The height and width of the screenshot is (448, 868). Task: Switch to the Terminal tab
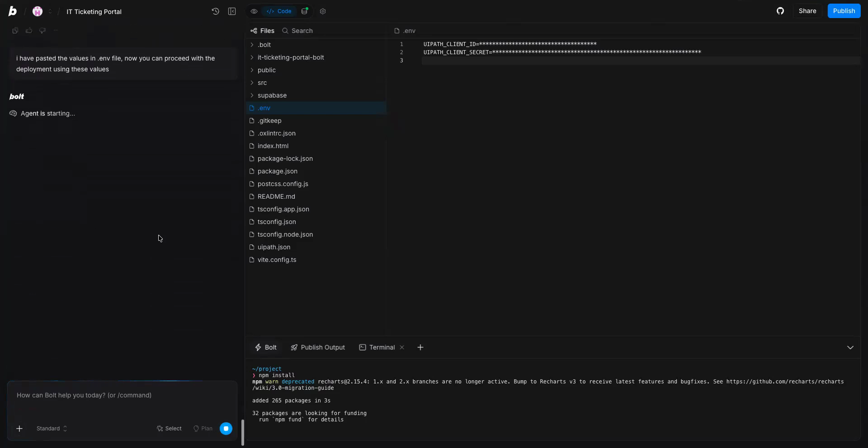pos(377,347)
